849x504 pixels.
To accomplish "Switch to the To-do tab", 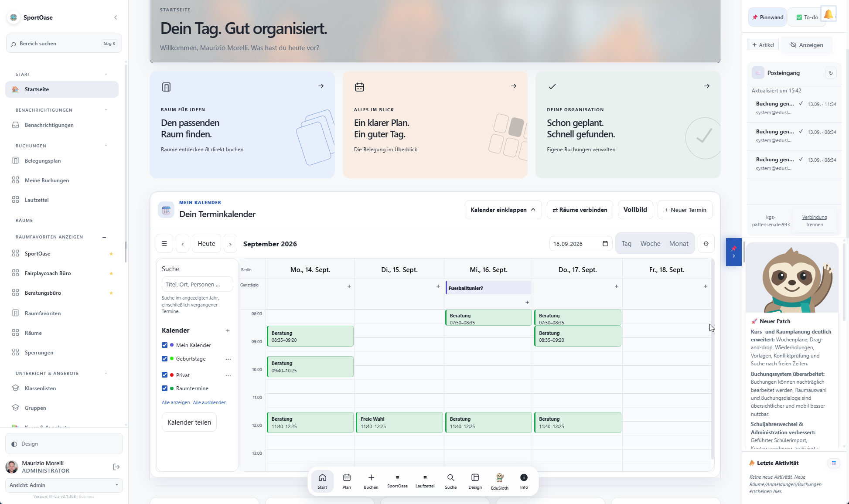I will coord(807,17).
